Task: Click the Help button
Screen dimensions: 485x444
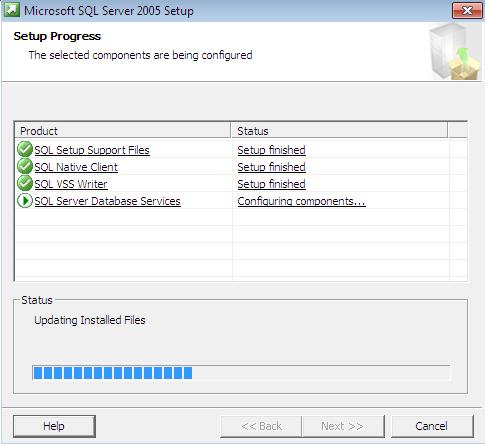Action: 54,426
